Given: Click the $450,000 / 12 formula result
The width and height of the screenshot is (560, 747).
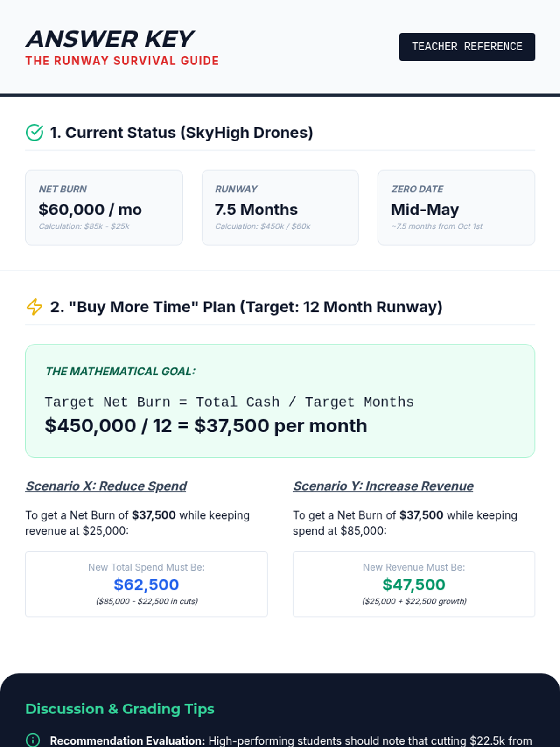Looking at the screenshot, I should coord(206,426).
